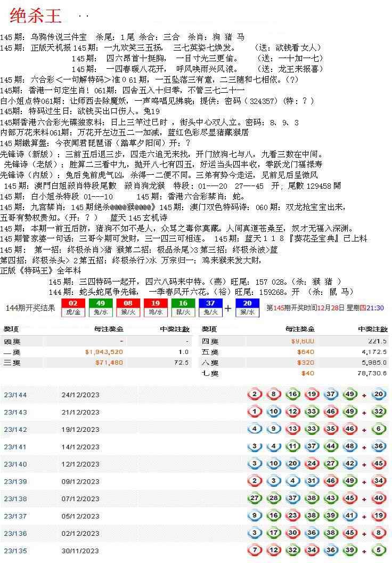The height and width of the screenshot is (563, 392).
Task: Click the 二奖 prize amount $1,943,520
Action: point(104,352)
